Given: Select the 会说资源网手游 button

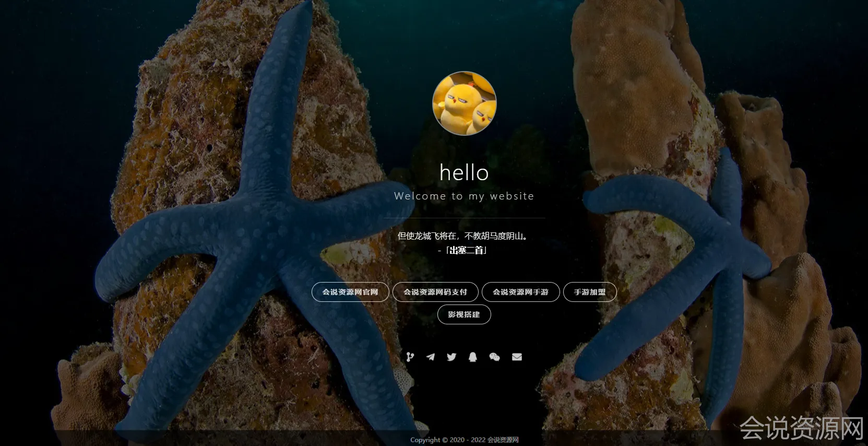Looking at the screenshot, I should pyautogui.click(x=520, y=292).
